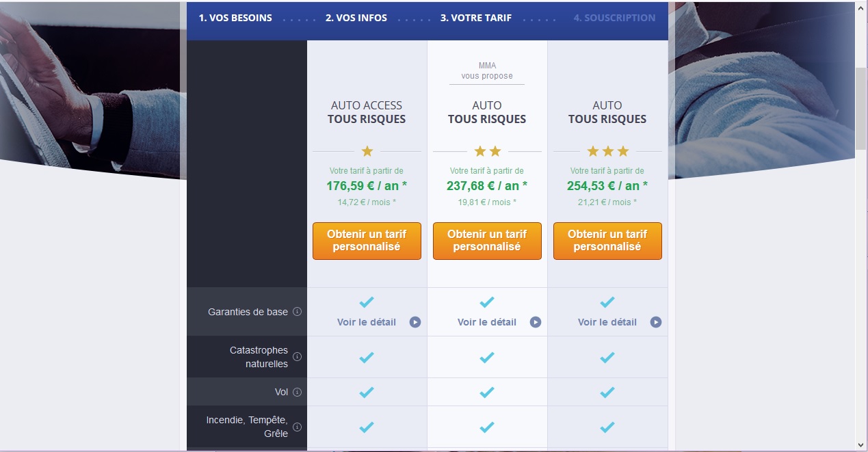Click the info icon next to Vol

297,393
